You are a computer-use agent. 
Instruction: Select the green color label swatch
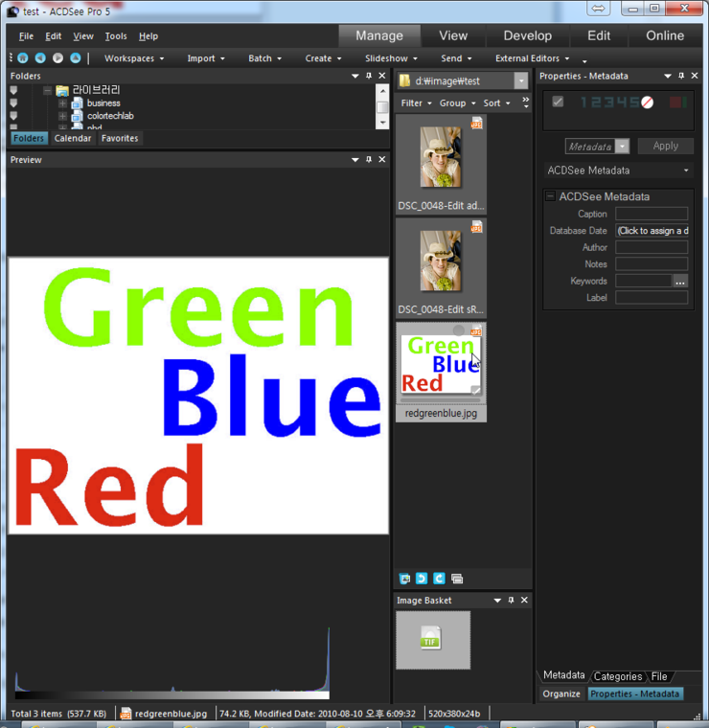(x=684, y=102)
